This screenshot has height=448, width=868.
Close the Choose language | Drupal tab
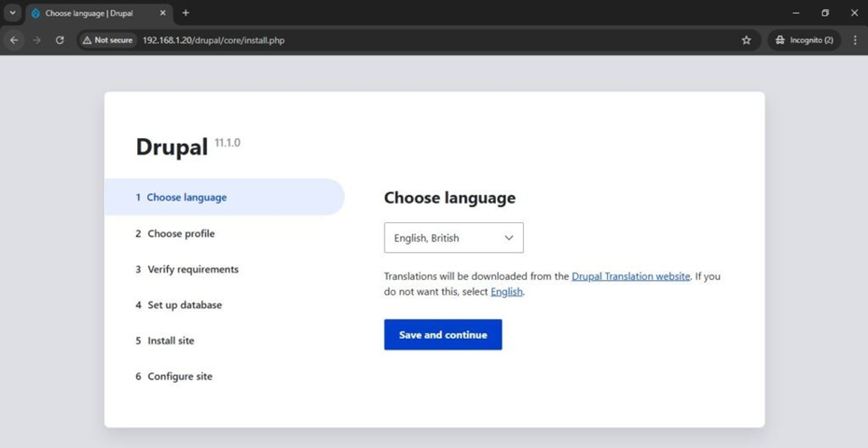(163, 13)
